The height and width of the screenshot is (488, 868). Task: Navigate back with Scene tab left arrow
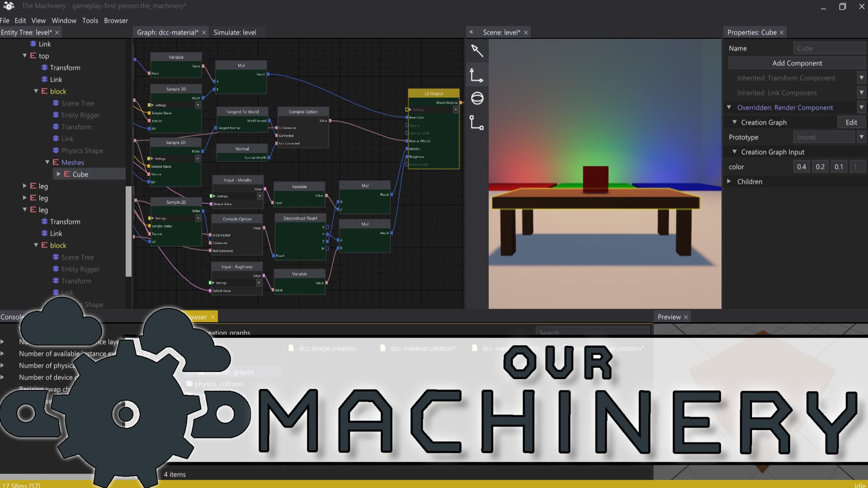(x=471, y=32)
